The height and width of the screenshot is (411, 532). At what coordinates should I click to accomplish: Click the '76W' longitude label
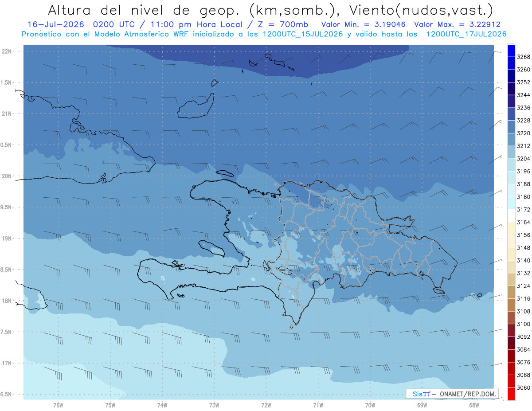click(58, 405)
